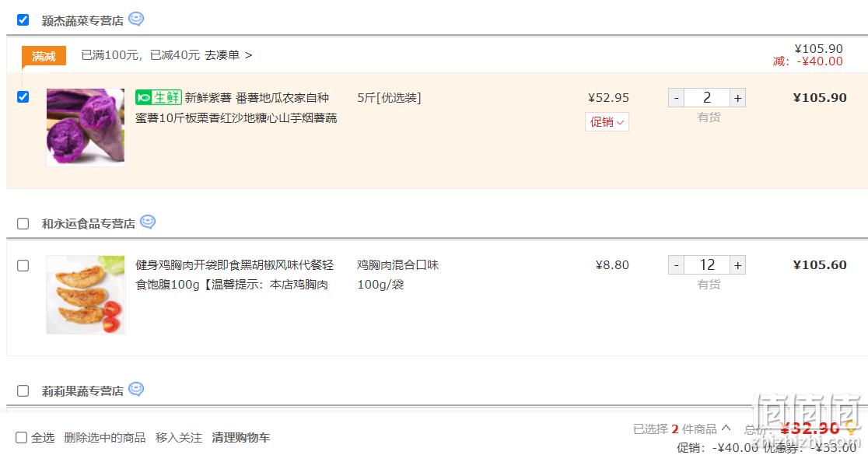Expand the selected items list arrow
Screen dimensions: 868x455
point(726,428)
